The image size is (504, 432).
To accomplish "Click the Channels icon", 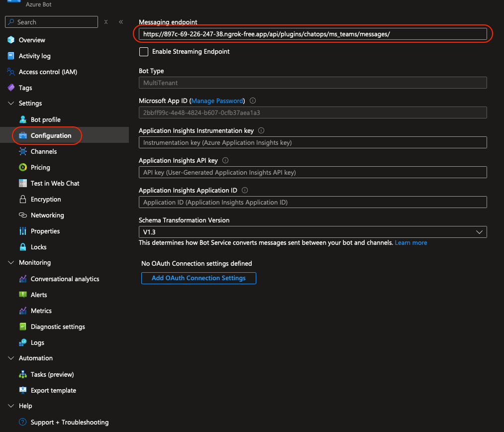I will pyautogui.click(x=23, y=151).
